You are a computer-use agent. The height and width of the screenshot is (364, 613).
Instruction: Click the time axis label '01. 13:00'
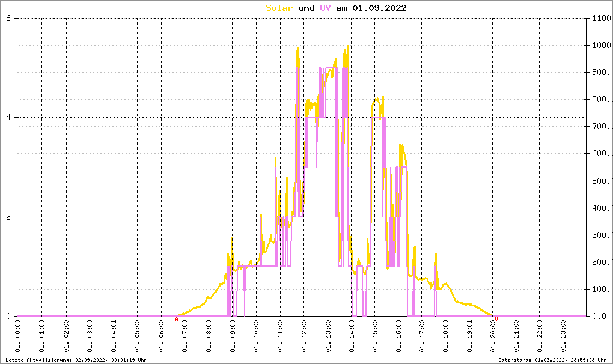(328, 336)
